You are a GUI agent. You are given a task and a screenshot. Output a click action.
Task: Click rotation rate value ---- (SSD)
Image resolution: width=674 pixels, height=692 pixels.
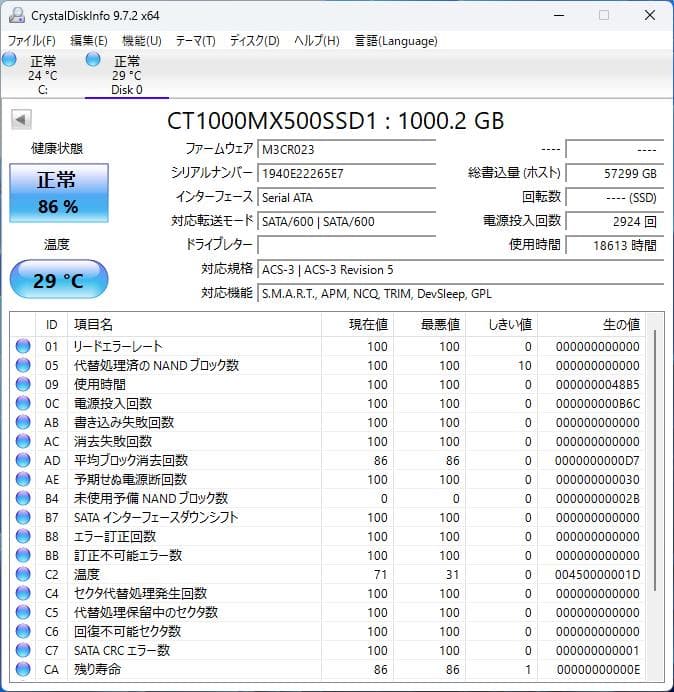pos(614,197)
